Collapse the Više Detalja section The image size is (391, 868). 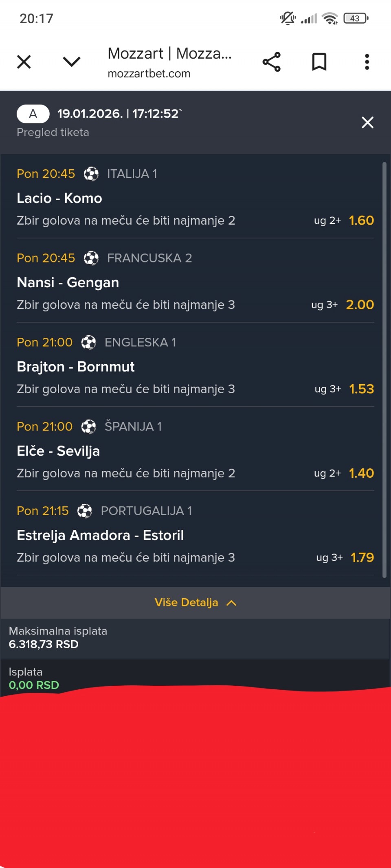click(195, 603)
